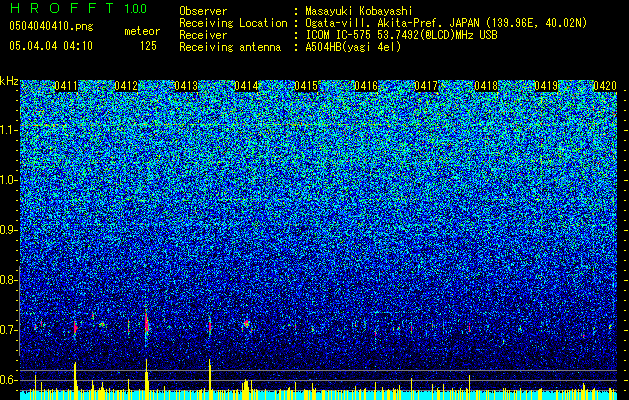Click the HROFFT 1.0.0 title text

[x=78, y=8]
